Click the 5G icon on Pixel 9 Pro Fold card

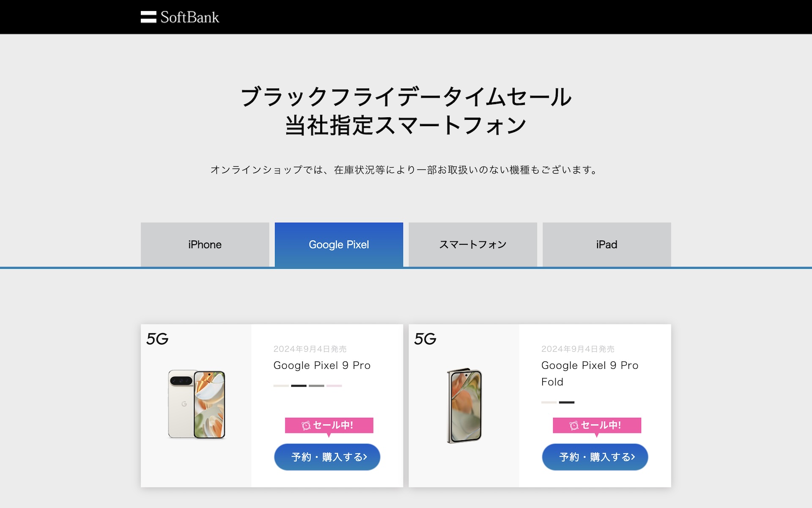click(425, 339)
